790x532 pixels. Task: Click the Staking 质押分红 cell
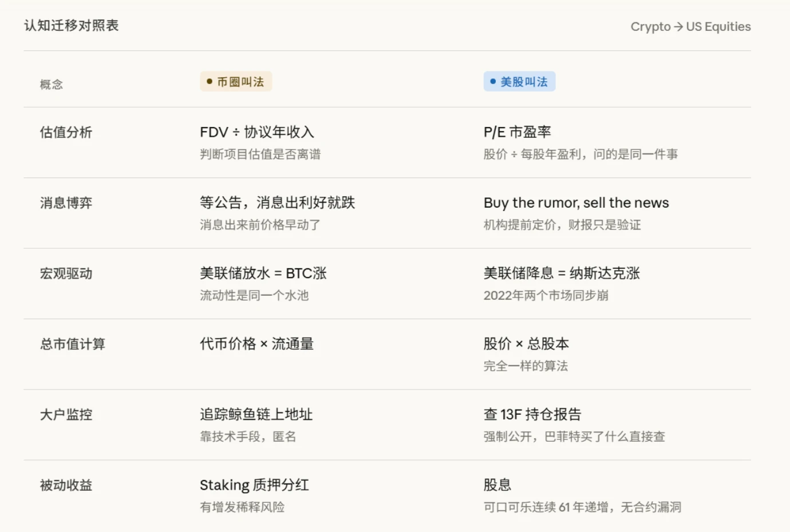pos(254,485)
